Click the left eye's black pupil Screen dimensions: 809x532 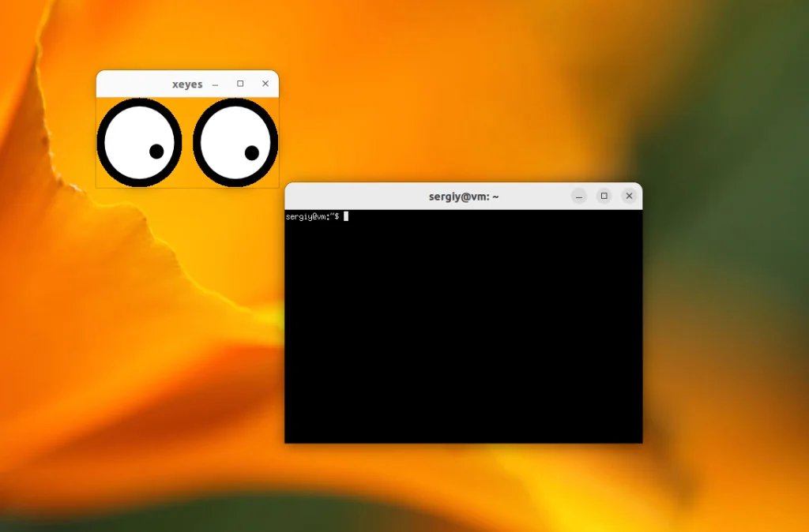click(156, 152)
